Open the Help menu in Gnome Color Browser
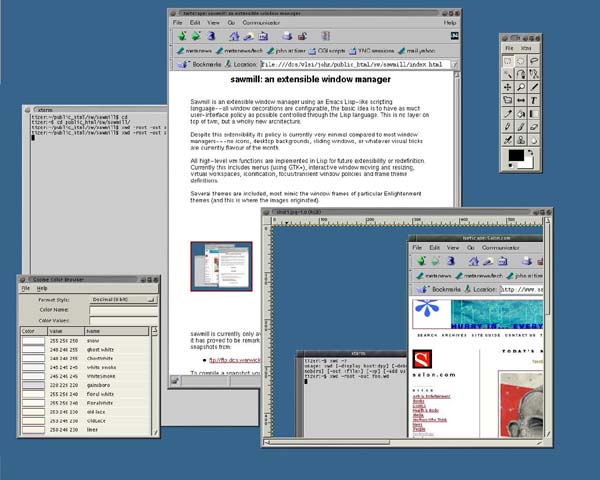This screenshot has width=600, height=480. coord(42,288)
